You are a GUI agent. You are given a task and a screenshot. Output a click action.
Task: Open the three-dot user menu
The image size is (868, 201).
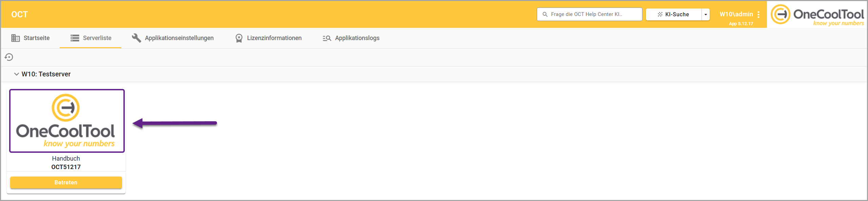[758, 14]
